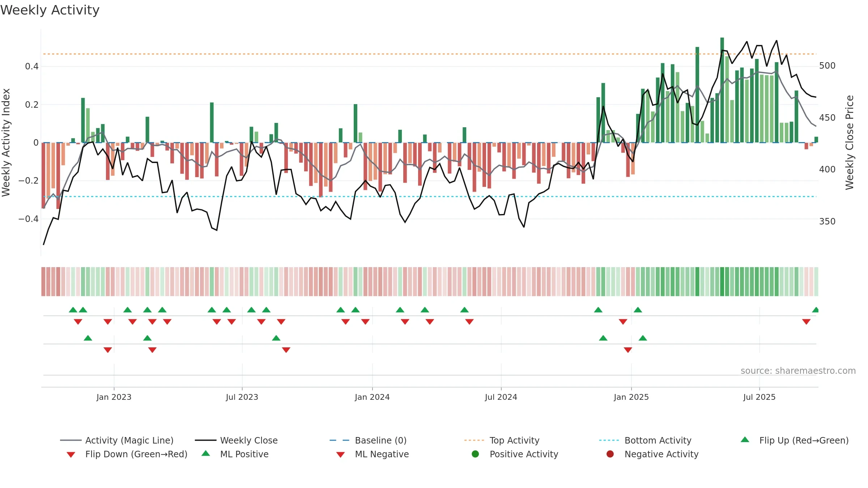Screen dimensions: 868x488
Task: Click the Jul 2023 x-axis label
Action: pyautogui.click(x=242, y=397)
